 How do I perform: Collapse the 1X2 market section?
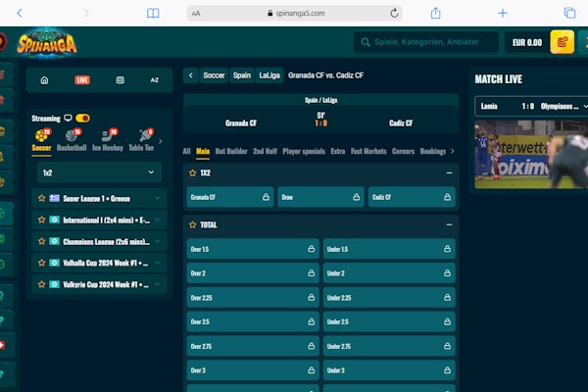[x=449, y=172]
